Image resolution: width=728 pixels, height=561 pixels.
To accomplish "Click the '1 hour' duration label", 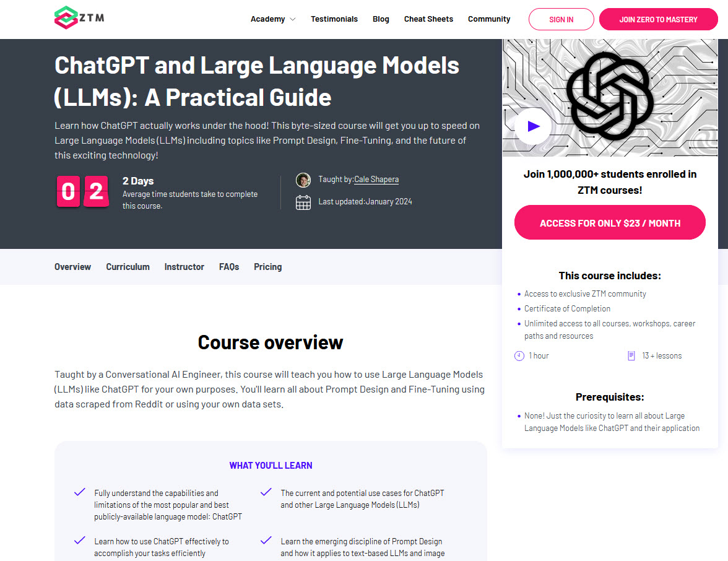I will [x=539, y=355].
